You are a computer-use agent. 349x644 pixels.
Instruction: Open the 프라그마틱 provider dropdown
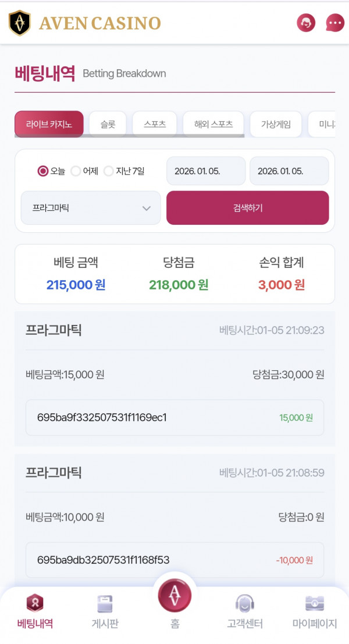coord(90,207)
